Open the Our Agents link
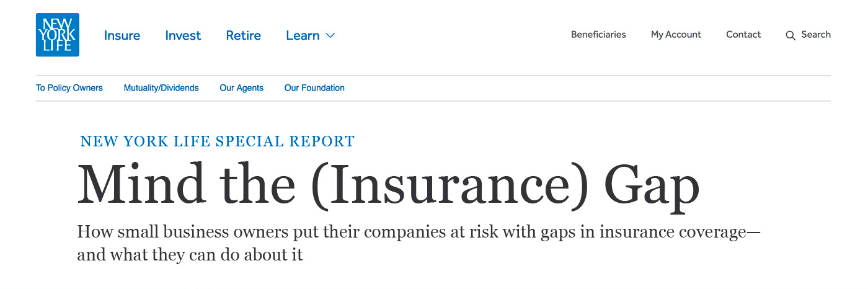Screen dimensions: 868x289 (x=241, y=88)
